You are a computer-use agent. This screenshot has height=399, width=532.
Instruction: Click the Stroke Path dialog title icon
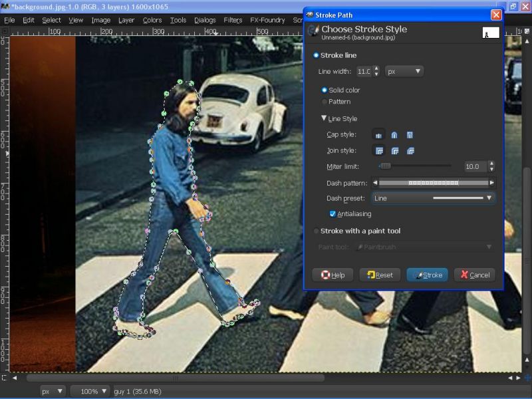(x=309, y=15)
